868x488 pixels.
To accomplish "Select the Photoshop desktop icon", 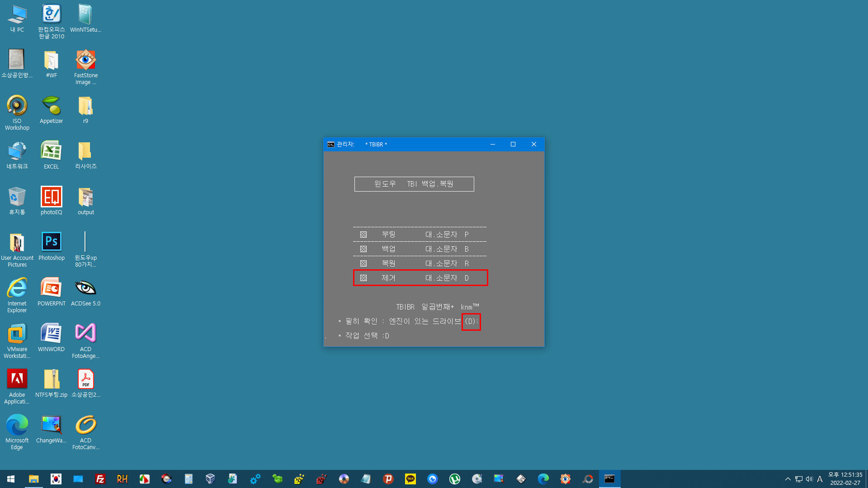I will (52, 247).
